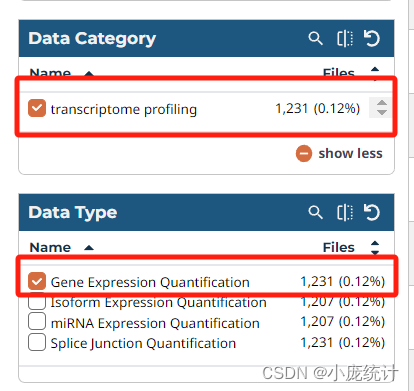
Task: Tick Splice Junction Quantification checkbox
Action: 37,342
